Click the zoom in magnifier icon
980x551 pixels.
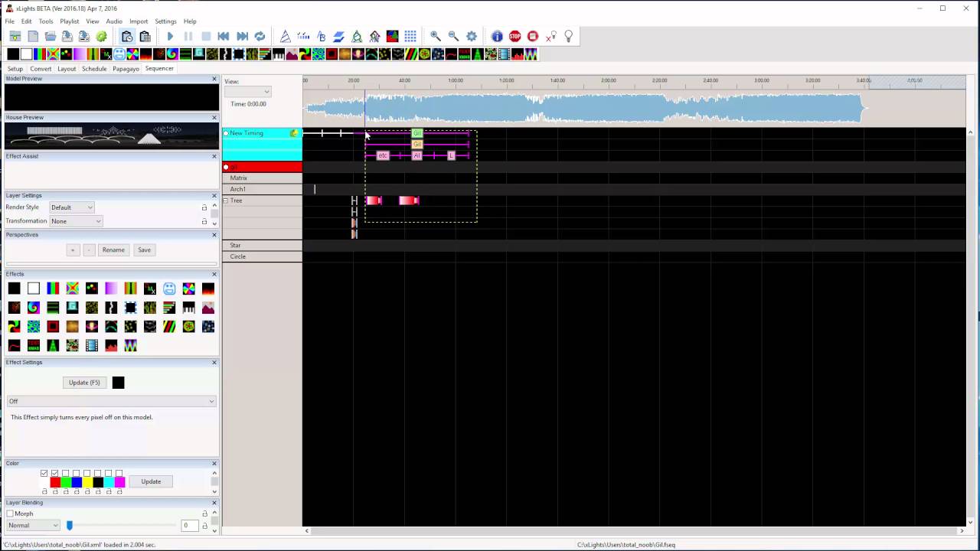[436, 36]
